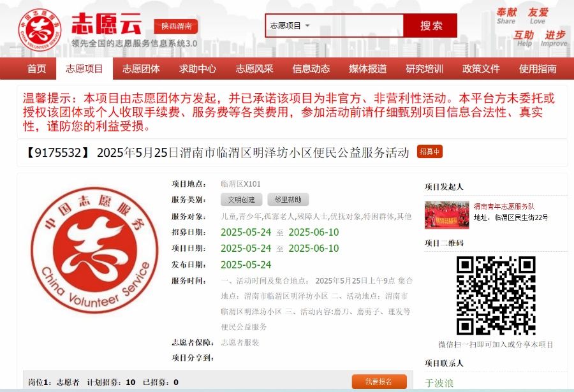This screenshot has width=574, height=392.
Task: Click the 文明创建 category tag
Action: pyautogui.click(x=241, y=200)
